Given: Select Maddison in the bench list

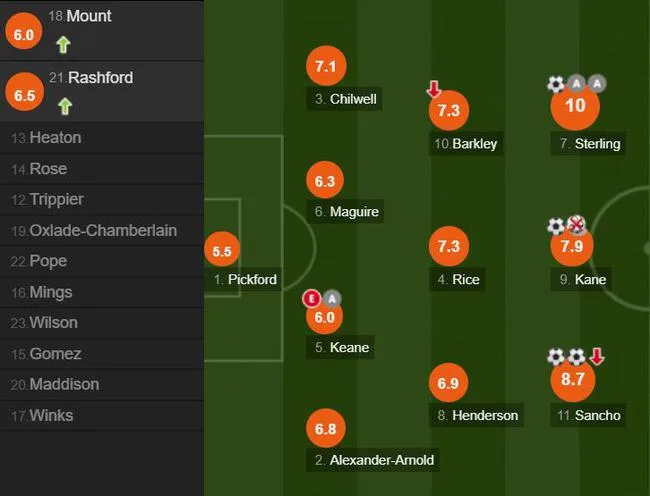Looking at the screenshot, I should [102, 385].
